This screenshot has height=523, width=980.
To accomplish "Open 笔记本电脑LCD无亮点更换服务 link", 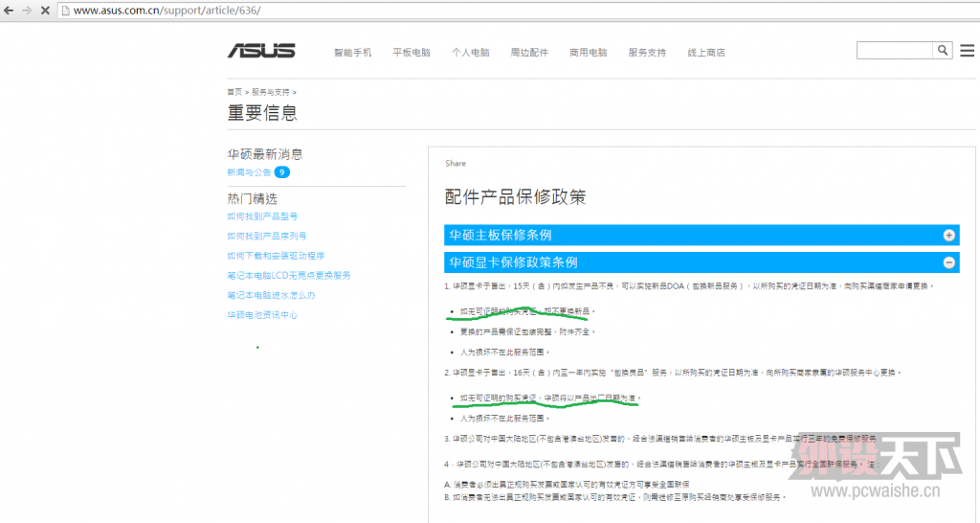I will point(289,275).
